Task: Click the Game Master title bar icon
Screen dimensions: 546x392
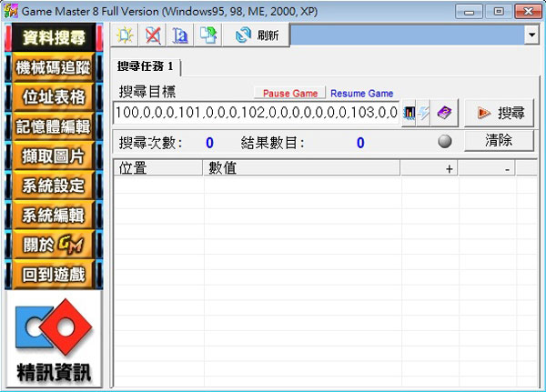Action: [x=10, y=11]
